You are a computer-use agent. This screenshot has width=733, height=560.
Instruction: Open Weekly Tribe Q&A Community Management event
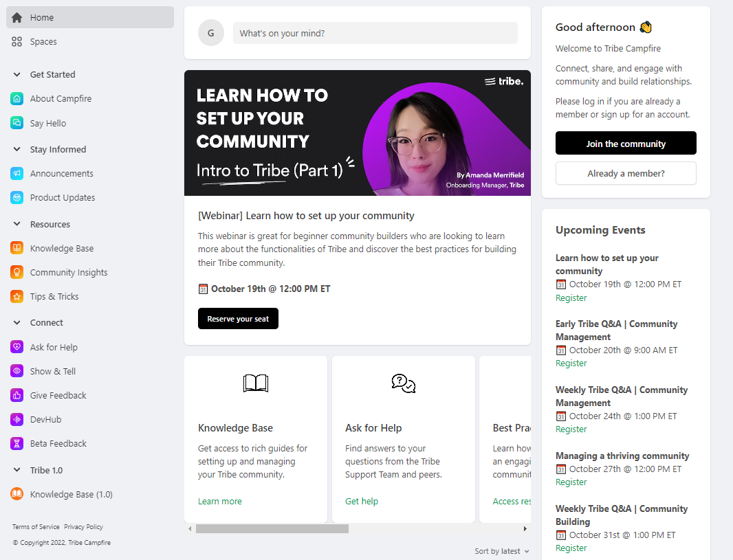click(622, 396)
